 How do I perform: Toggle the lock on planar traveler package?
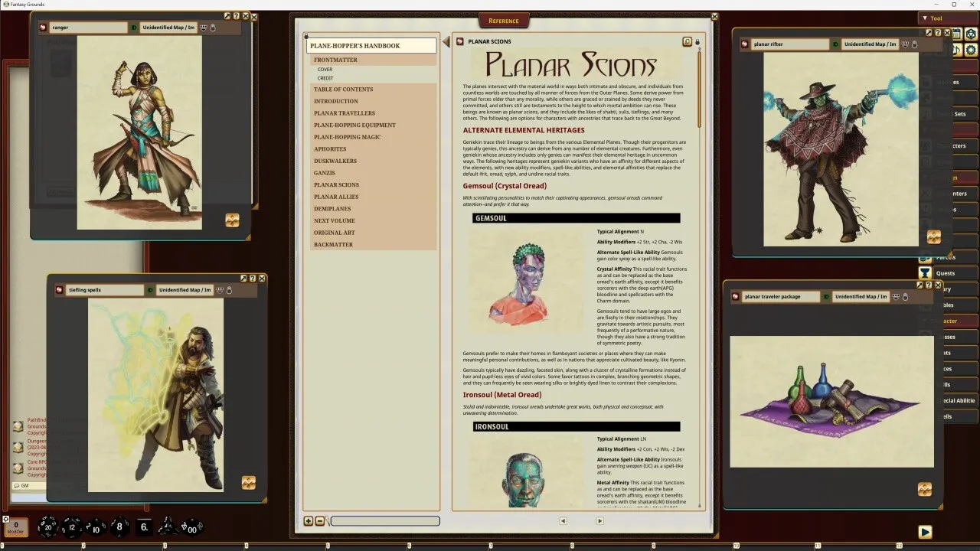(x=905, y=296)
